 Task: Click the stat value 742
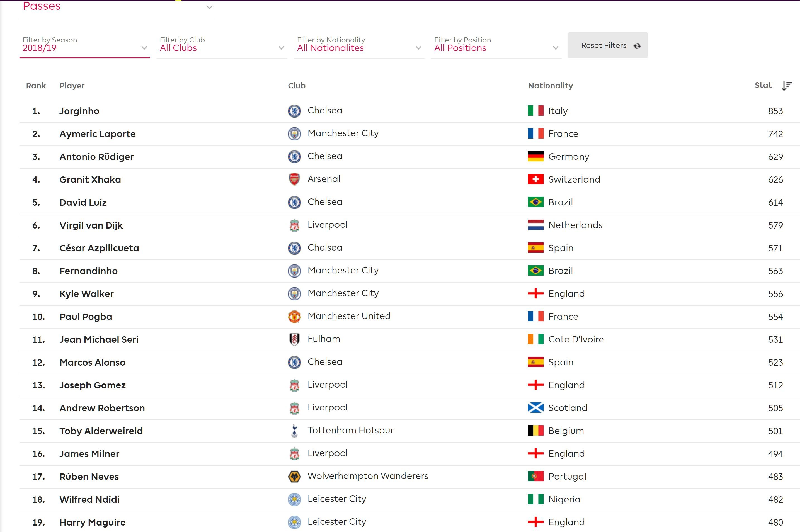click(x=775, y=134)
